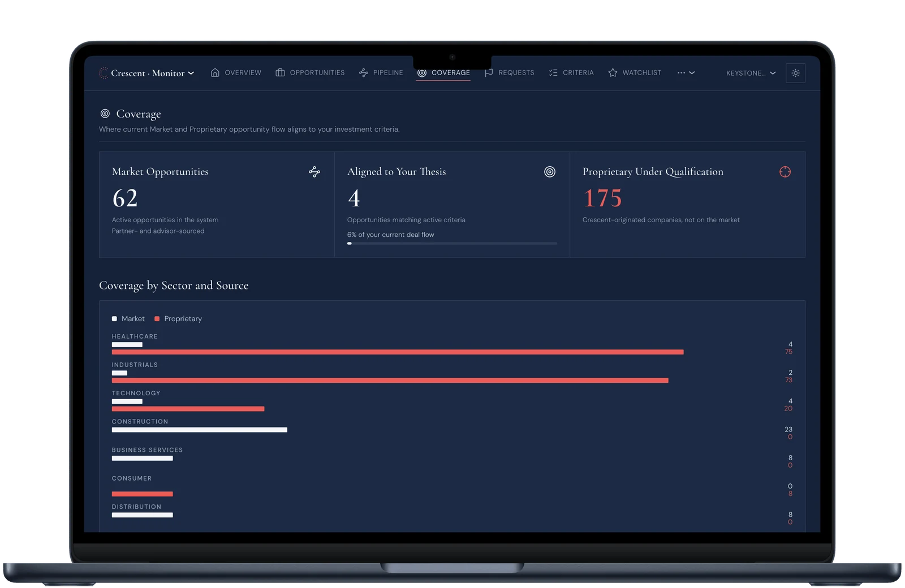This screenshot has height=588, width=905.
Task: Click the Overview home icon
Action: tap(215, 72)
